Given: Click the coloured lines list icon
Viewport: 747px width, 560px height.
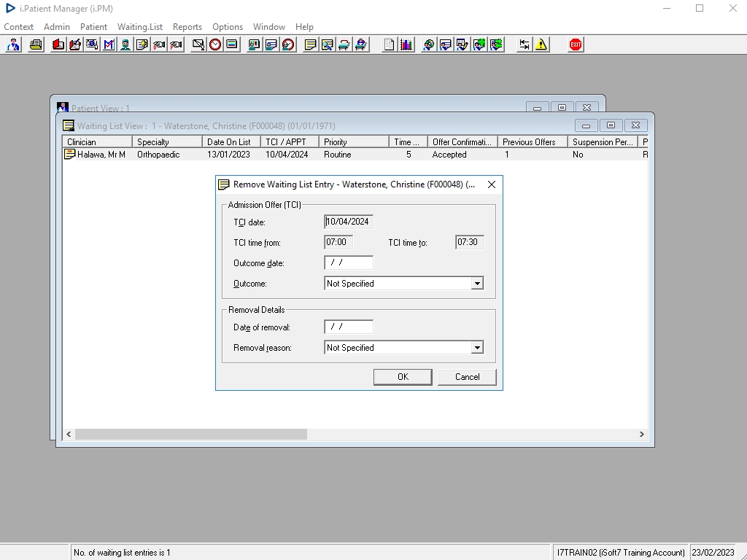Looking at the screenshot, I should (x=232, y=44).
